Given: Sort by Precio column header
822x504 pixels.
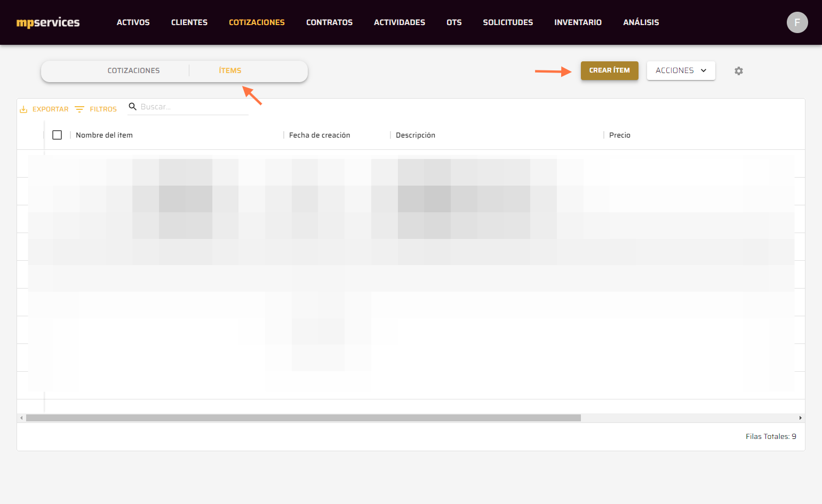Looking at the screenshot, I should coord(620,135).
